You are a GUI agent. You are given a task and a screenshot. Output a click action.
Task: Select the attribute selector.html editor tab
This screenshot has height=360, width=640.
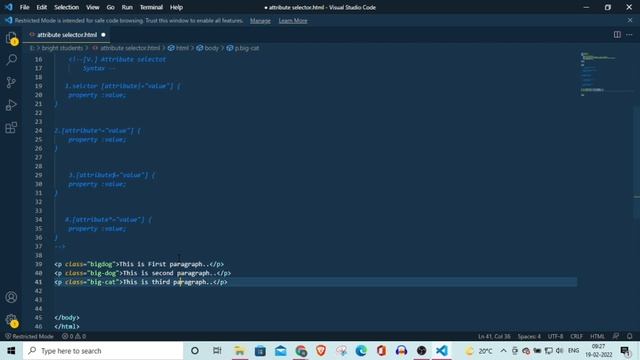pyautogui.click(x=67, y=35)
